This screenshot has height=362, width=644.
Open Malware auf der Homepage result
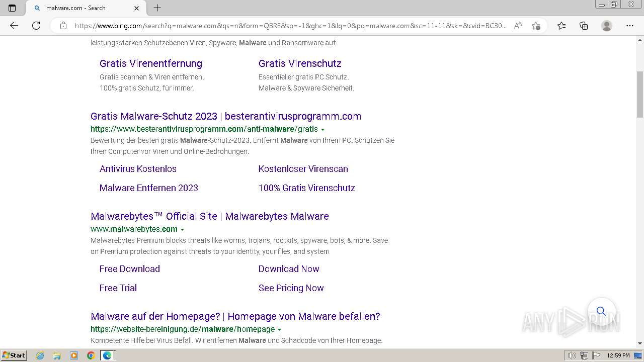pyautogui.click(x=235, y=316)
